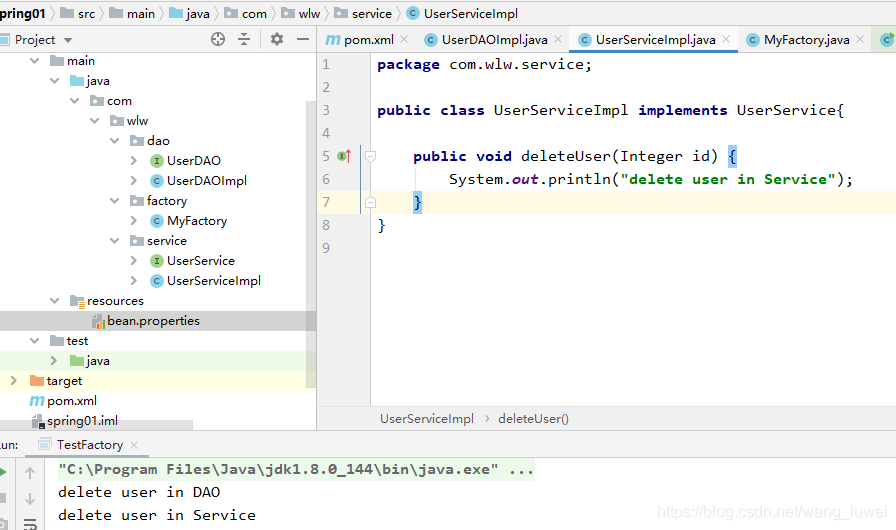This screenshot has width=896, height=530.
Task: Expand the UserDAO interface node
Action: (x=134, y=160)
